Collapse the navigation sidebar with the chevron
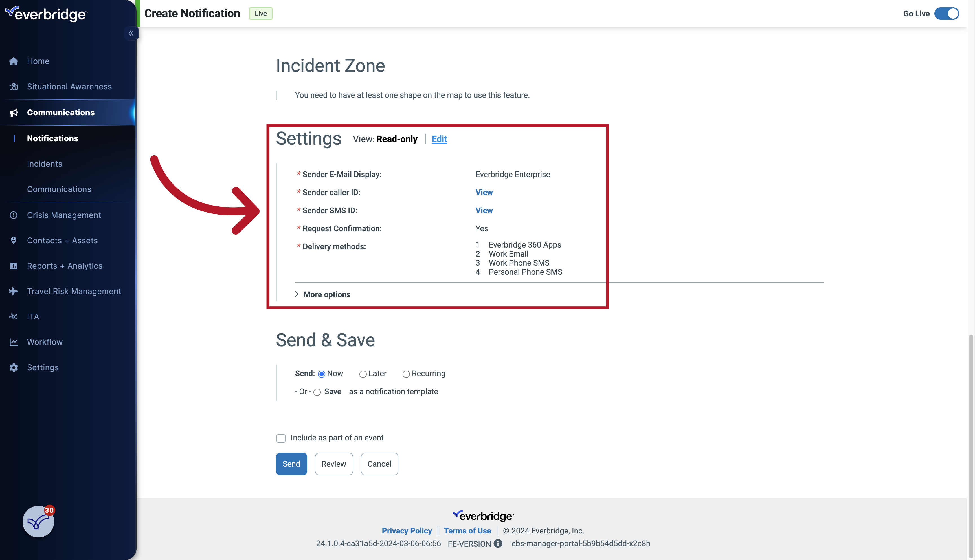The image size is (975, 560). [x=131, y=33]
